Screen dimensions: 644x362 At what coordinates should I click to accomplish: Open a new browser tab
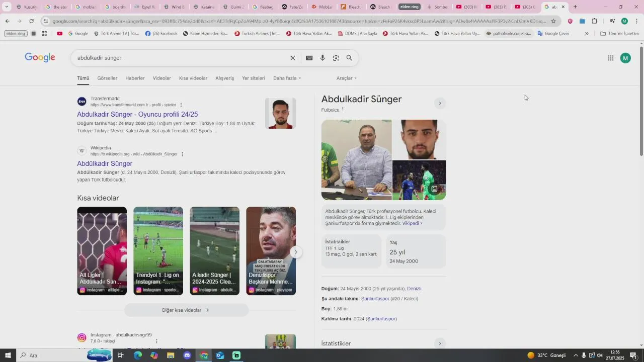click(x=575, y=7)
